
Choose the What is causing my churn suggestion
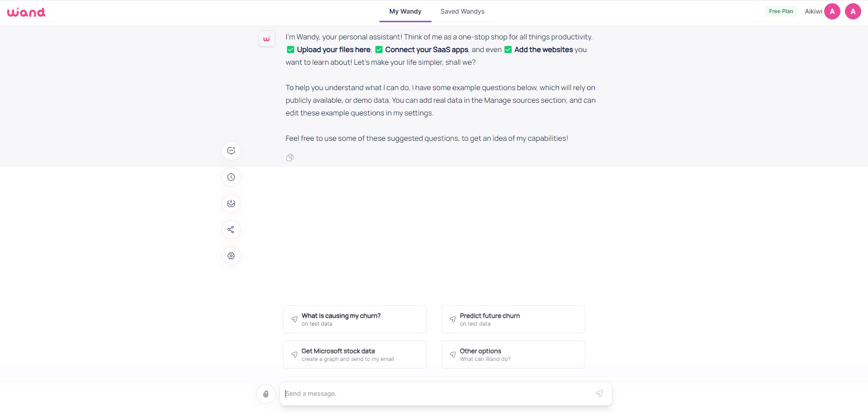point(355,319)
